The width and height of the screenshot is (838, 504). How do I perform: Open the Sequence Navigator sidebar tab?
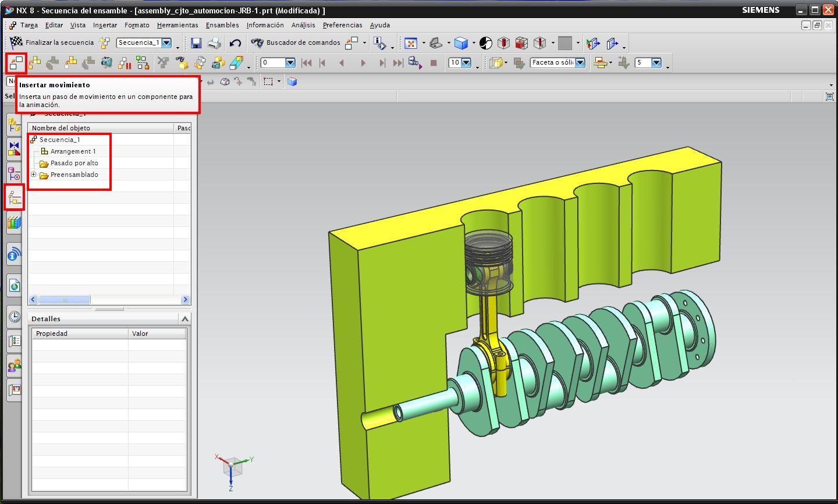15,198
